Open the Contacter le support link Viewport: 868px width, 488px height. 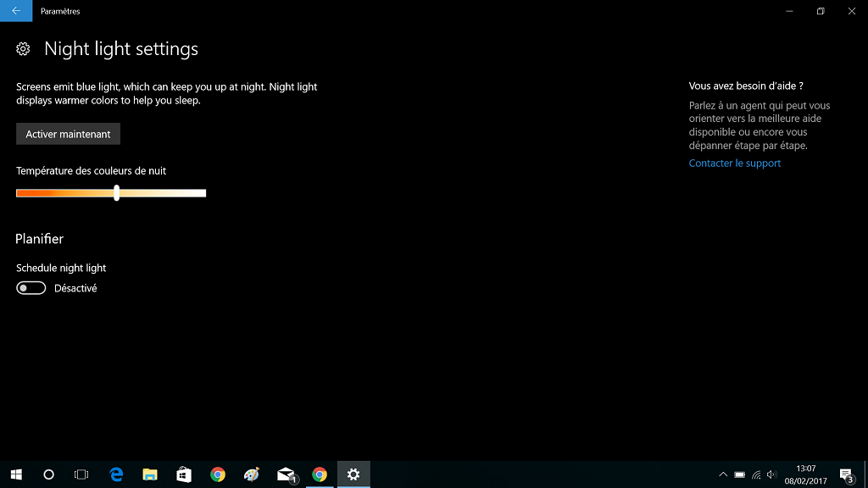(734, 163)
